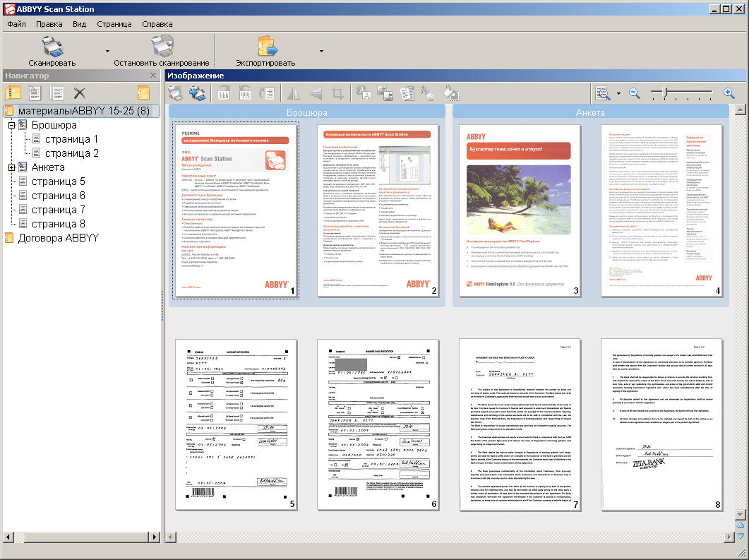749x560 pixels.
Task: Click the document pages copy icon
Action: tap(407, 93)
